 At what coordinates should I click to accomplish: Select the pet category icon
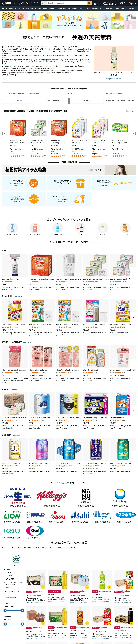pyautogui.click(x=125, y=228)
